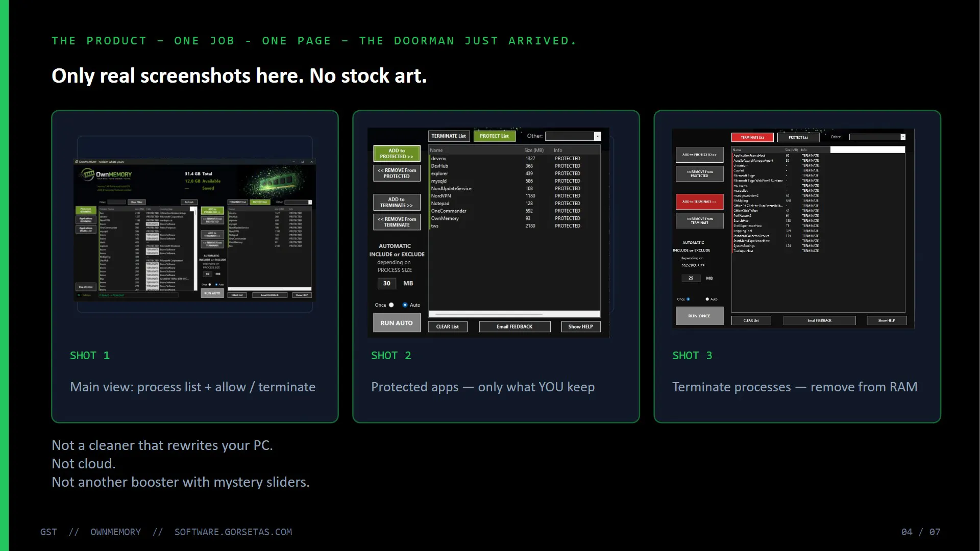Open the Other dropdown in Shot 1
This screenshot has width=980, height=551.
[298, 202]
